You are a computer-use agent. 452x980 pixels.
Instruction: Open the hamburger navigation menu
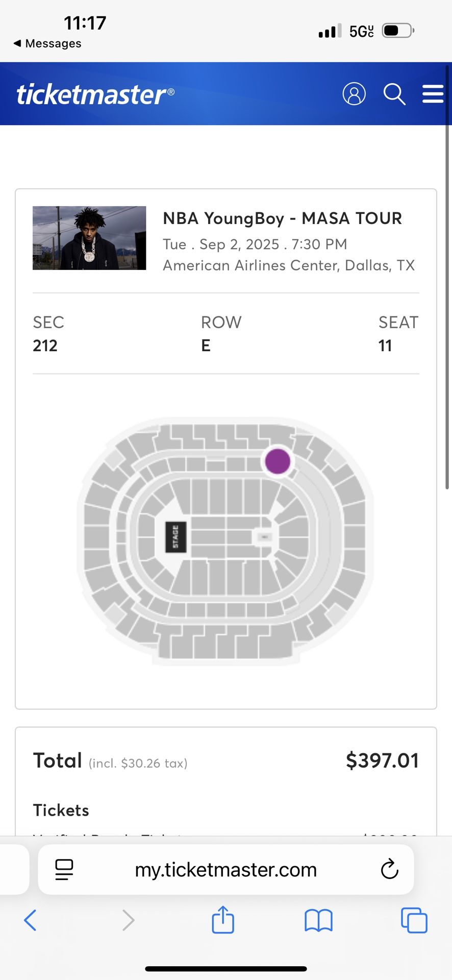(433, 94)
